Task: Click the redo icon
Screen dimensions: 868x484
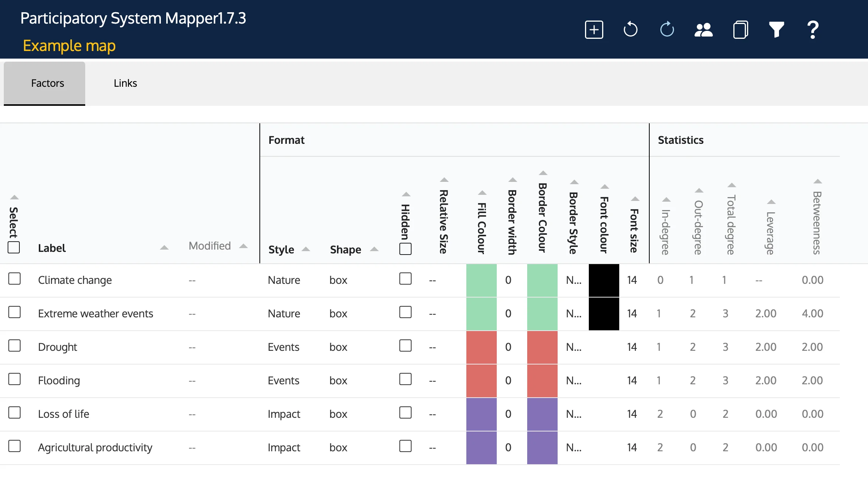Action: [x=667, y=29]
